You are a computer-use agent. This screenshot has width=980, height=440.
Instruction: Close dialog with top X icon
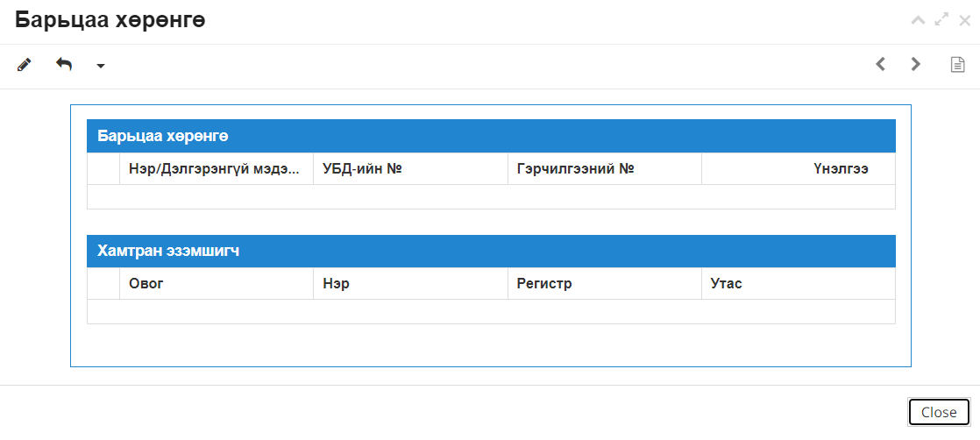[964, 20]
